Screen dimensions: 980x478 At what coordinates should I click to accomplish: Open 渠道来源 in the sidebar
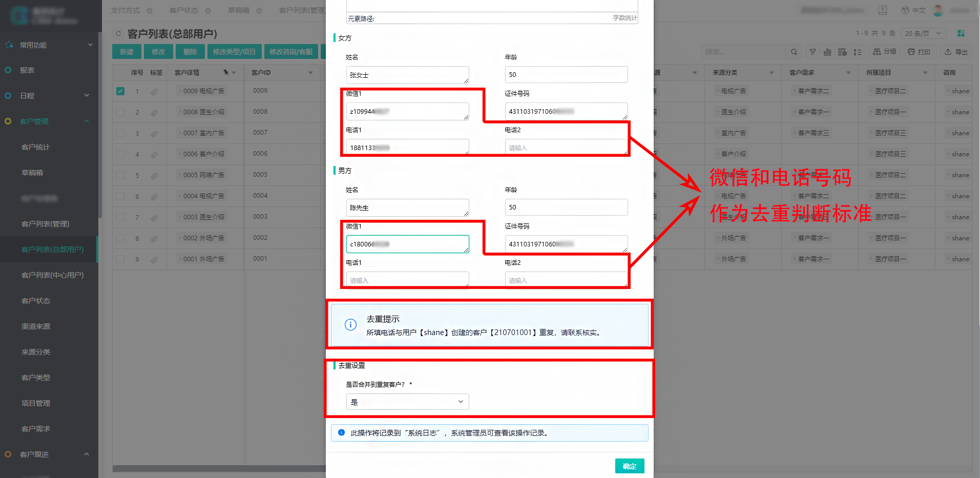(36, 326)
